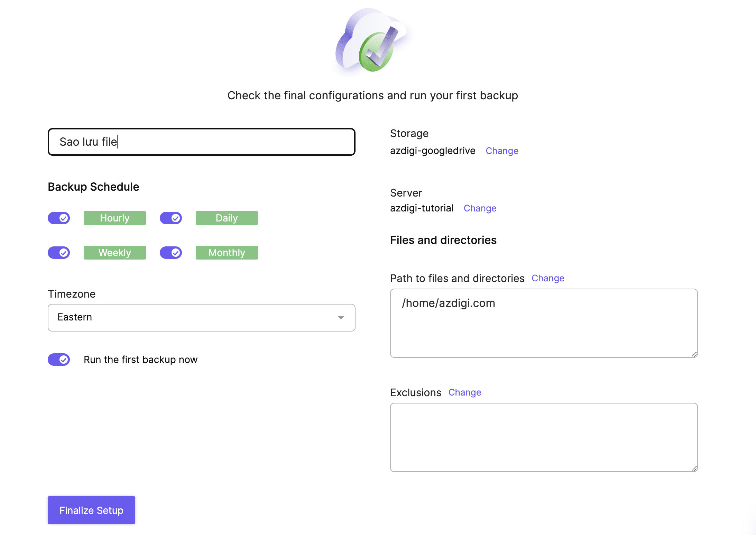Change the azdigi-googledrive storage
Screen dimensions: 756x535
click(502, 151)
